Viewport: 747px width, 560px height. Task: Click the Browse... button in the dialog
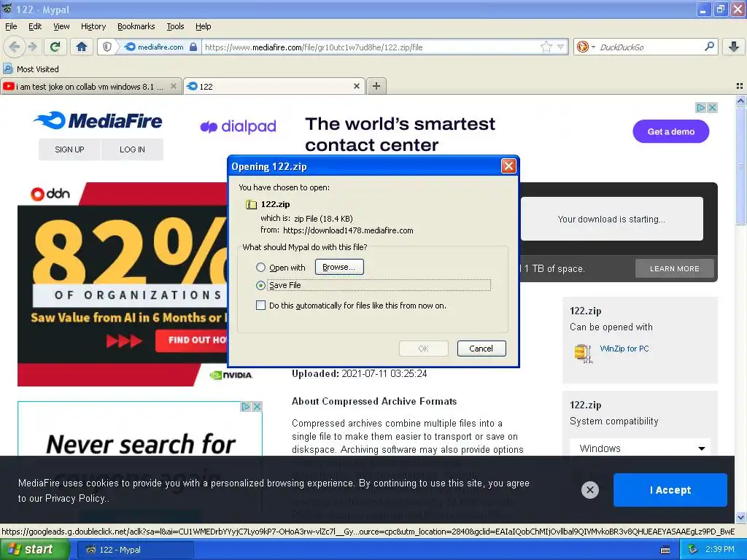(x=339, y=267)
